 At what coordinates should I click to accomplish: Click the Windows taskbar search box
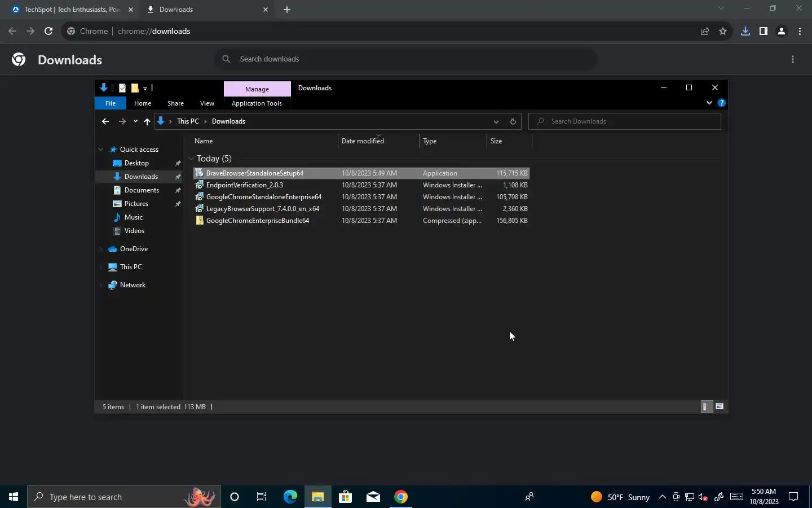pos(124,497)
